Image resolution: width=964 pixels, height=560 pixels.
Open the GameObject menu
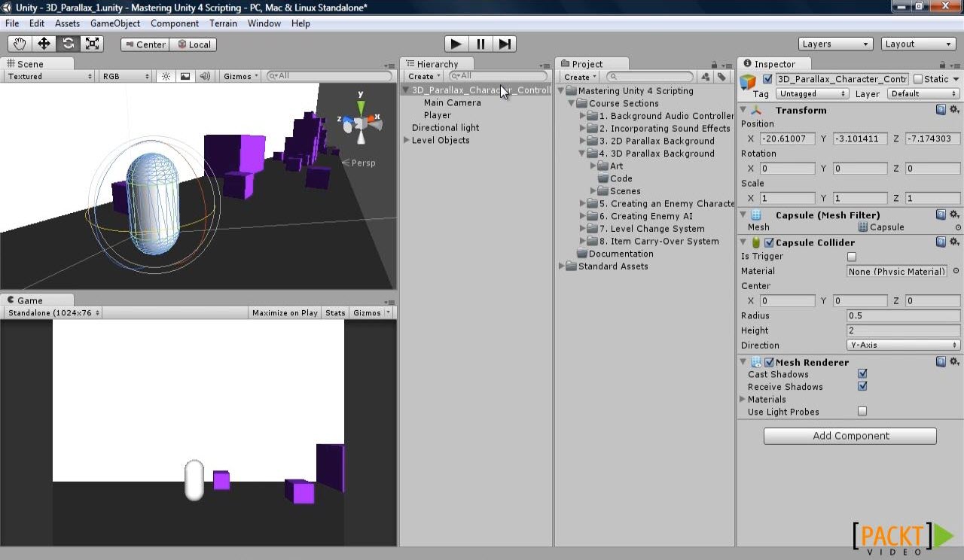pyautogui.click(x=115, y=23)
